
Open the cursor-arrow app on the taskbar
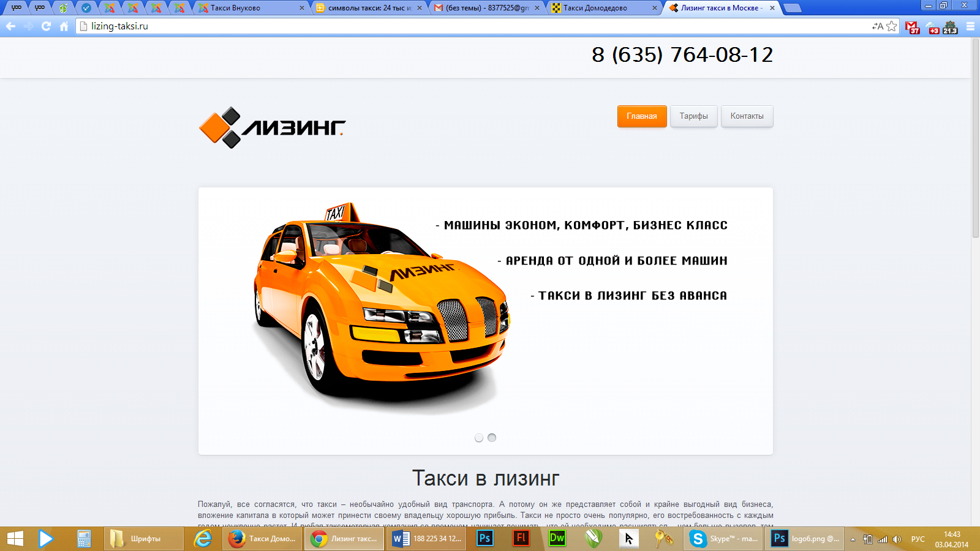[x=628, y=539]
